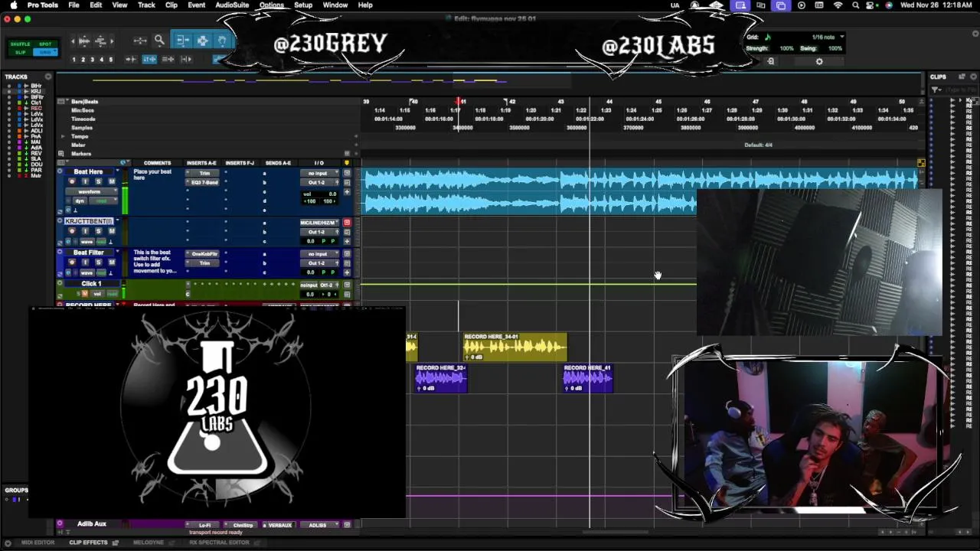980x551 pixels.
Task: Mute the Beat Here track
Action: click(111, 181)
